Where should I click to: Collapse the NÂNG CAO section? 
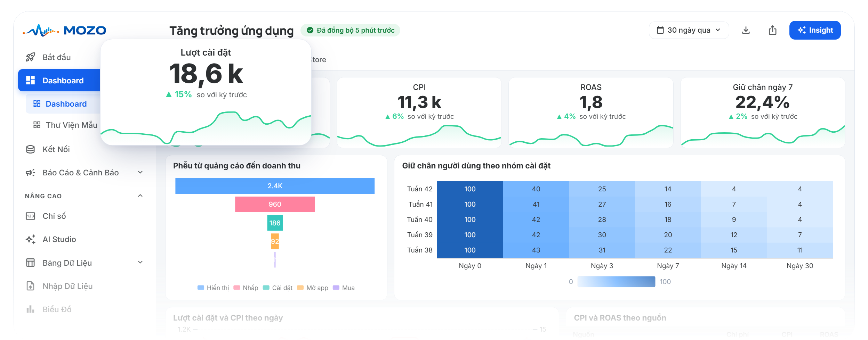pyautogui.click(x=140, y=196)
